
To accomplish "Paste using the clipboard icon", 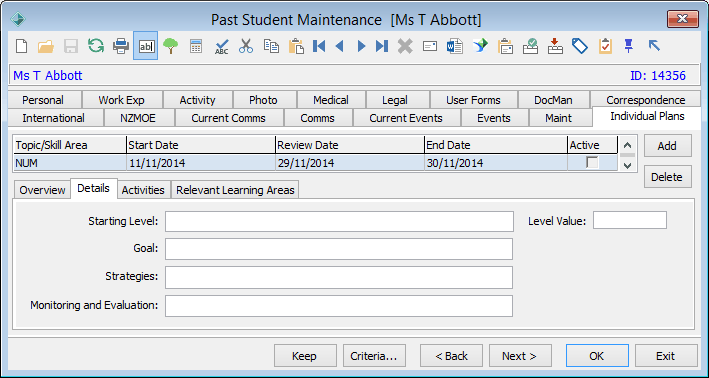I will pos(296,46).
